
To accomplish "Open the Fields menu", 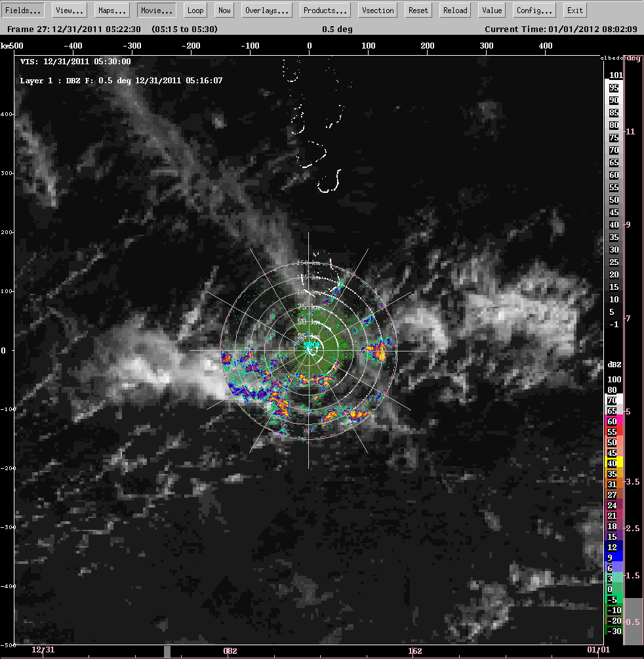I will point(25,10).
